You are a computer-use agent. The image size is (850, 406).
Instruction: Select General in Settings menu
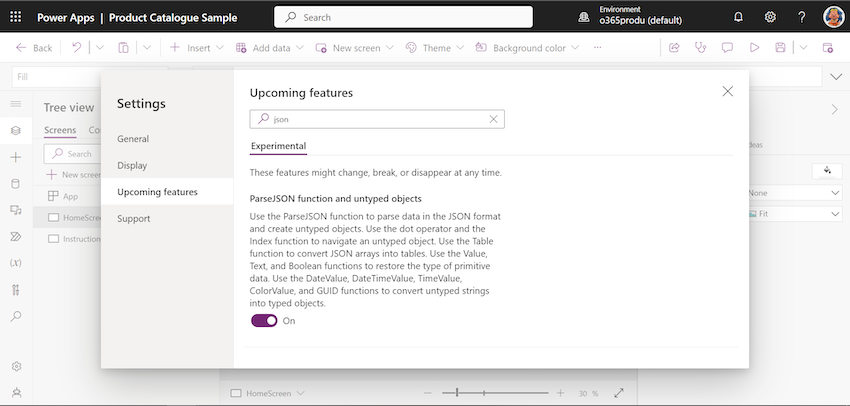133,139
